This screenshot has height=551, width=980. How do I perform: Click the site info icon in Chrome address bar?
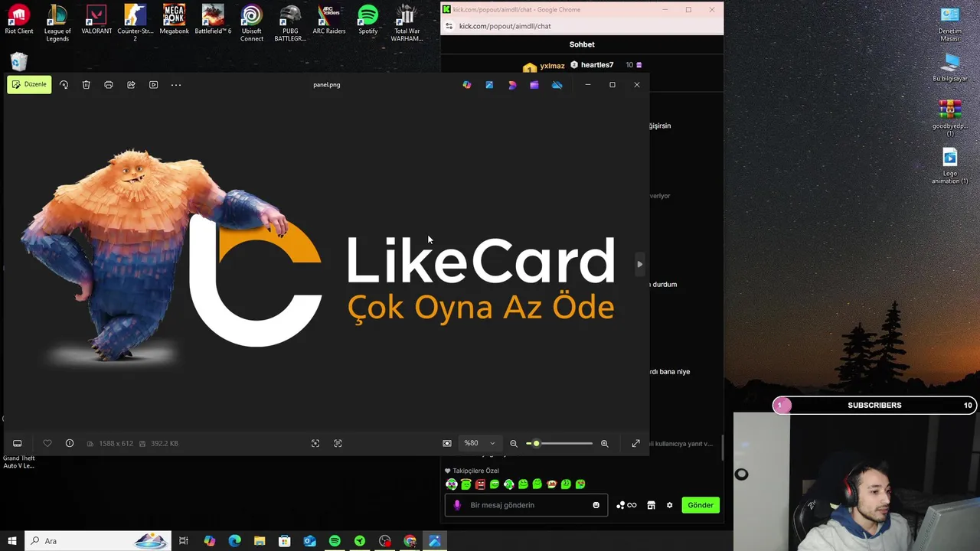coord(449,26)
